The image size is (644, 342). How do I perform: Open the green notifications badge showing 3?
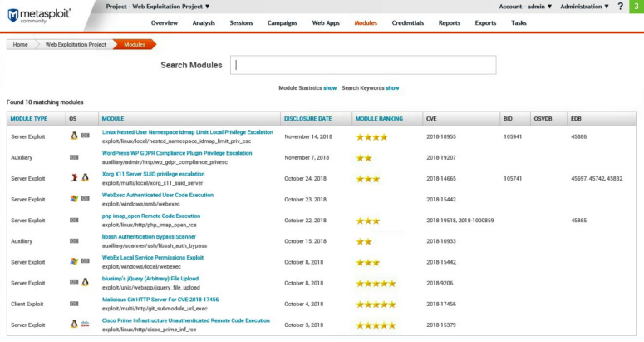tap(636, 7)
